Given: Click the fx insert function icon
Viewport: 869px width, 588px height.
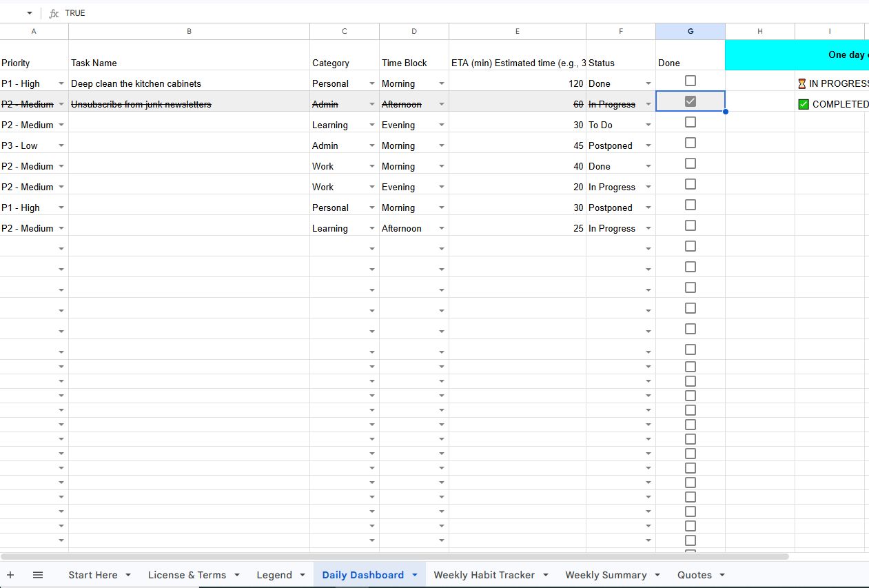Looking at the screenshot, I should pos(53,12).
